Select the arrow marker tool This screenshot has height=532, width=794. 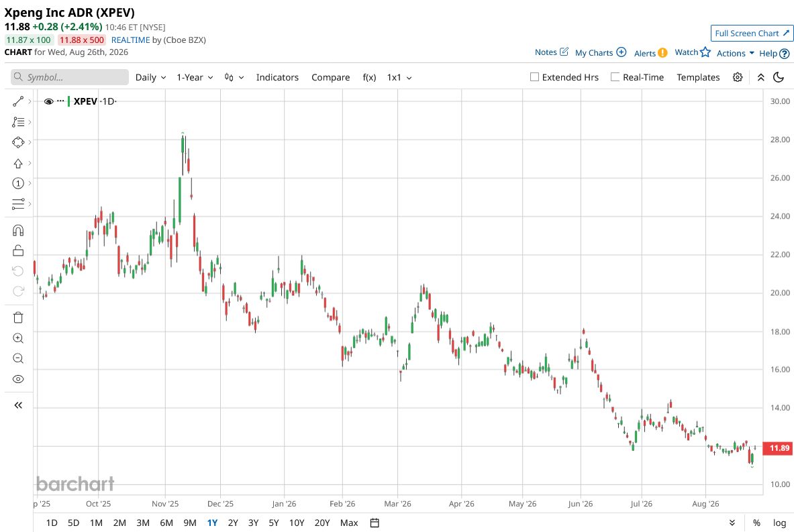pos(18,163)
